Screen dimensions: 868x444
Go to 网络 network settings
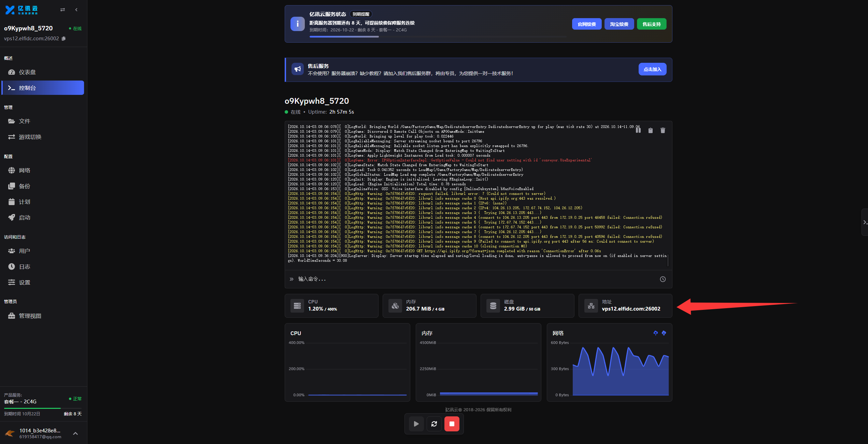[43, 170]
